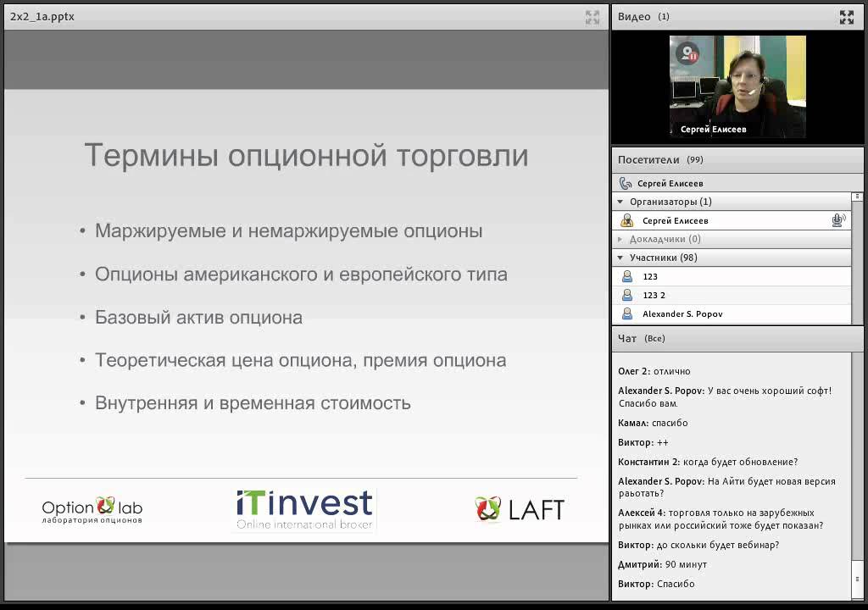Click chat message from Алексей 4
Viewport: 868px width, 610px height.
[x=721, y=519]
